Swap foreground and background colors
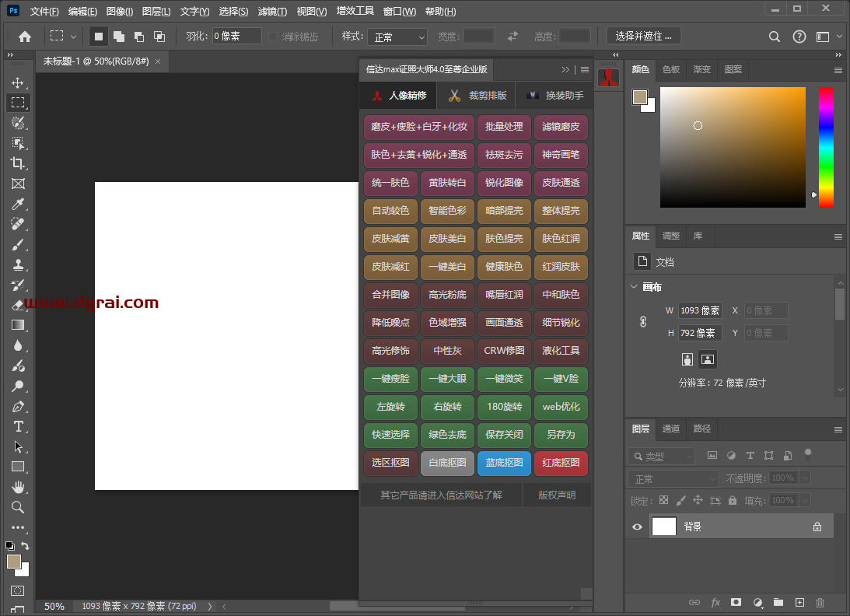Screen dimensions: 850x616 point(25,546)
